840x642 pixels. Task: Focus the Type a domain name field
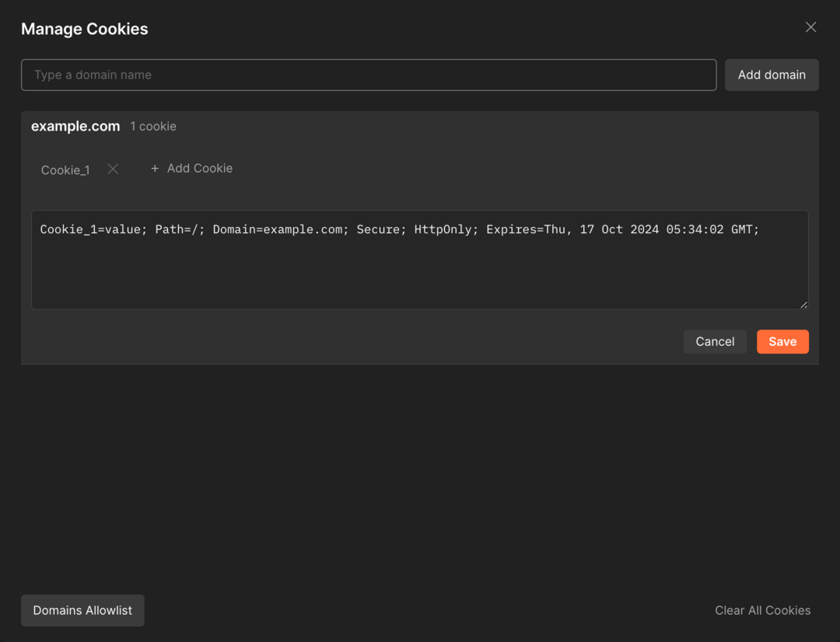(x=369, y=75)
